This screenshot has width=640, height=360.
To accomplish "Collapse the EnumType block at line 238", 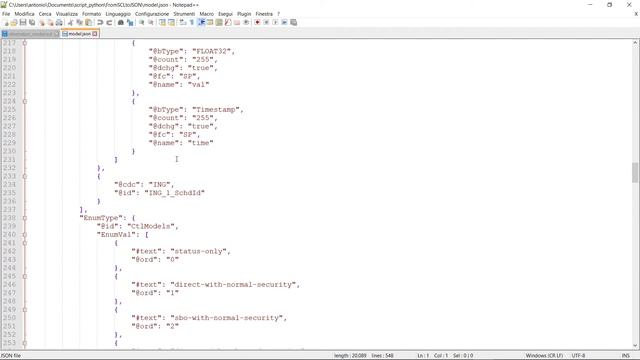I will click(24, 218).
